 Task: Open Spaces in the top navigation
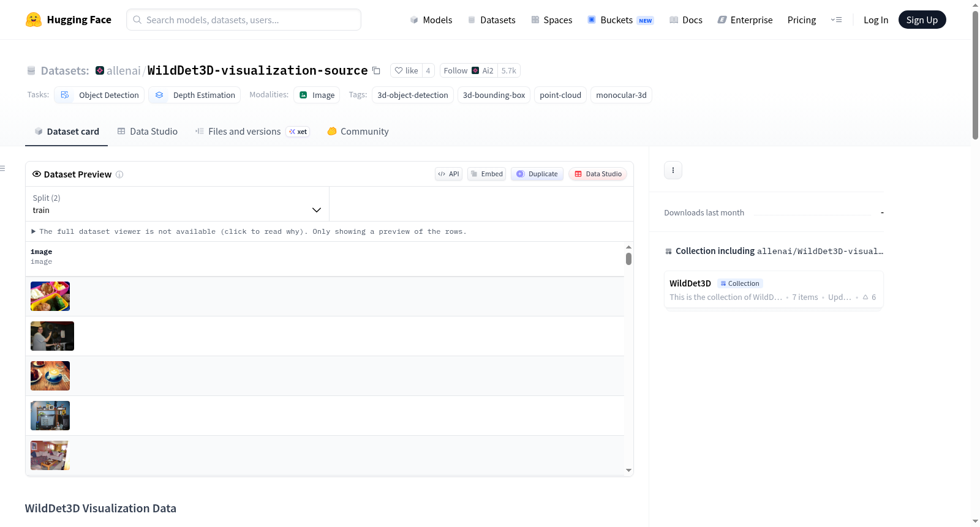pyautogui.click(x=552, y=20)
